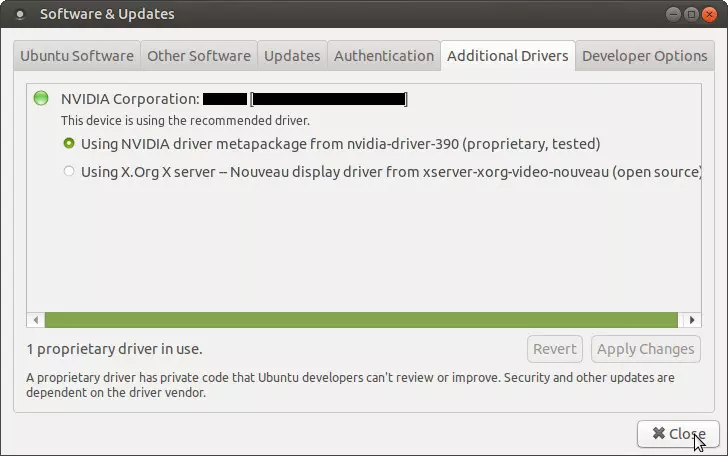Click the NVIDIA Corporation device entry label

pyautogui.click(x=130, y=98)
